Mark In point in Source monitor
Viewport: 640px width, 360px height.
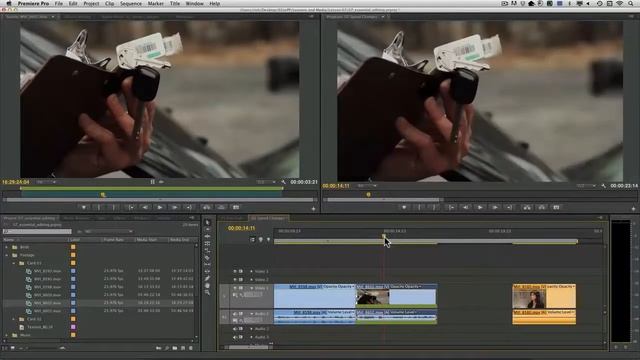click(99, 207)
